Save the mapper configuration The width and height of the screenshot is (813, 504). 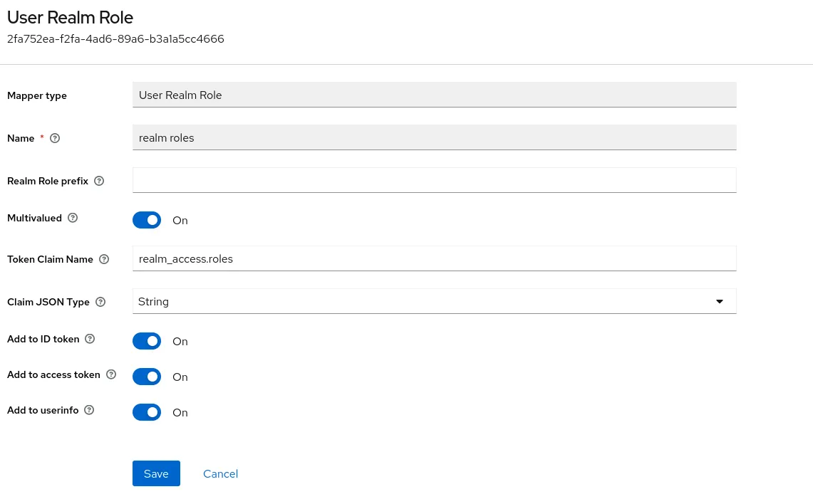pos(156,473)
